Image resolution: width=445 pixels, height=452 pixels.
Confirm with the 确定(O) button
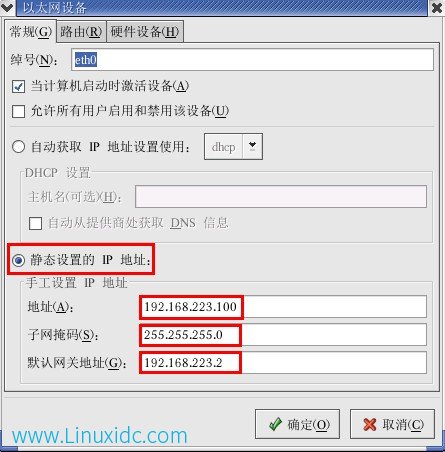pos(297,424)
